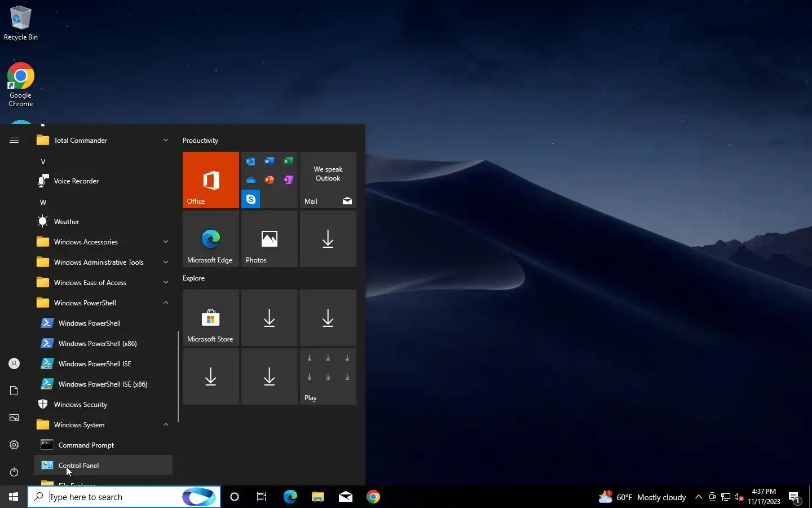The image size is (812, 508).
Task: Expand Windows Administrative Tools folder
Action: point(103,262)
